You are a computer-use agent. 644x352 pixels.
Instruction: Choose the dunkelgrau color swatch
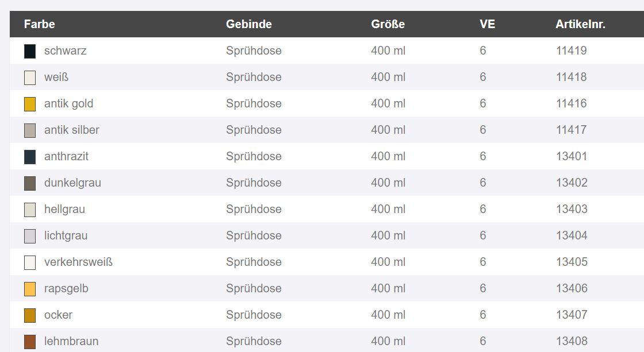point(30,183)
